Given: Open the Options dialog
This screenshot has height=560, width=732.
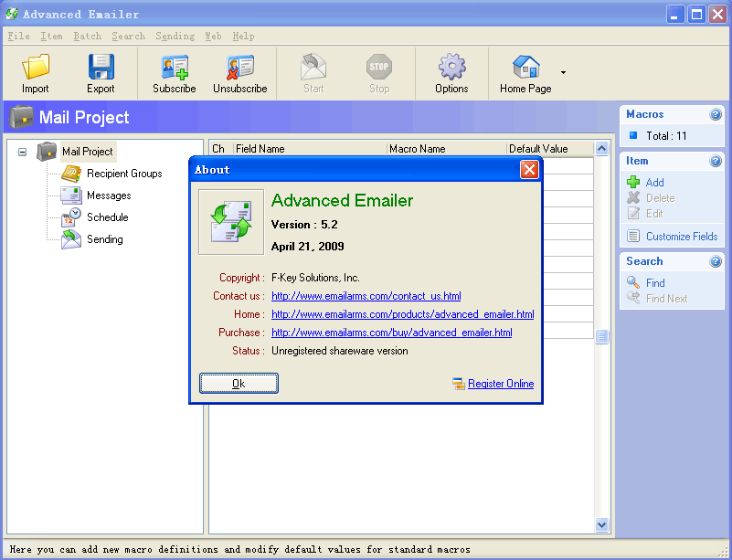Looking at the screenshot, I should coord(451,72).
